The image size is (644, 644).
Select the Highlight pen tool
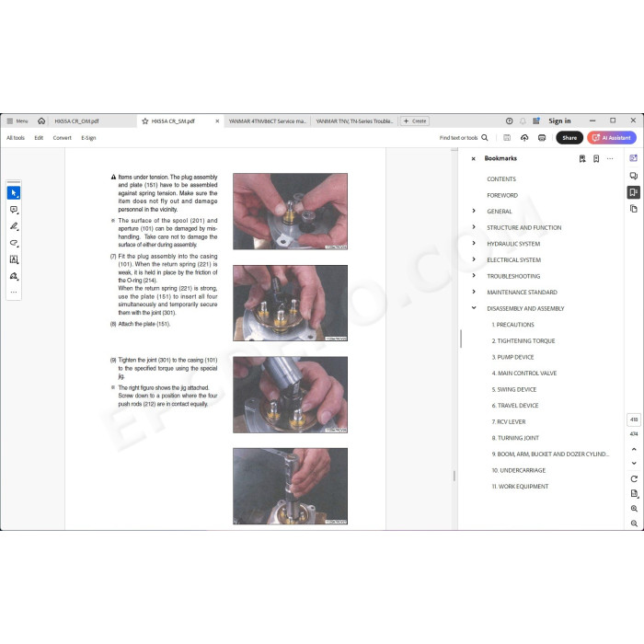pos(14,226)
